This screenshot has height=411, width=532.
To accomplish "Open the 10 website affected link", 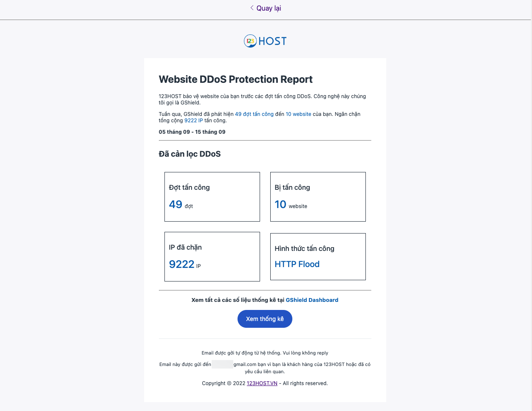I will coord(299,114).
